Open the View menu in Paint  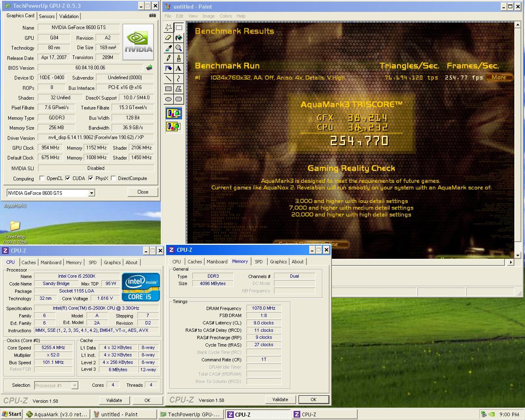click(193, 16)
